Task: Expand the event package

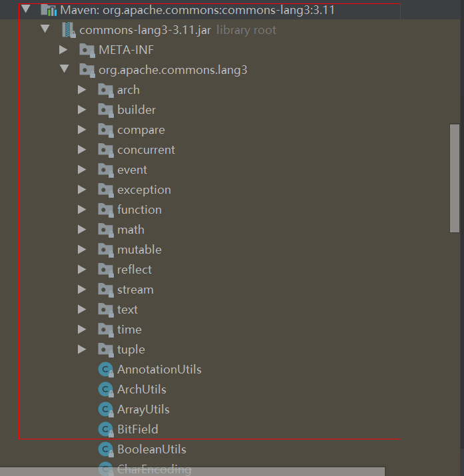Action: (82, 169)
